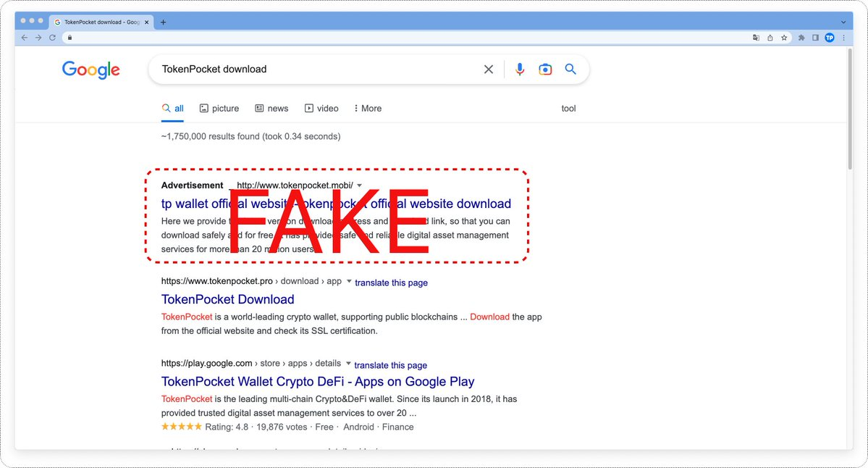Click the blue magnifier search button

(x=570, y=70)
